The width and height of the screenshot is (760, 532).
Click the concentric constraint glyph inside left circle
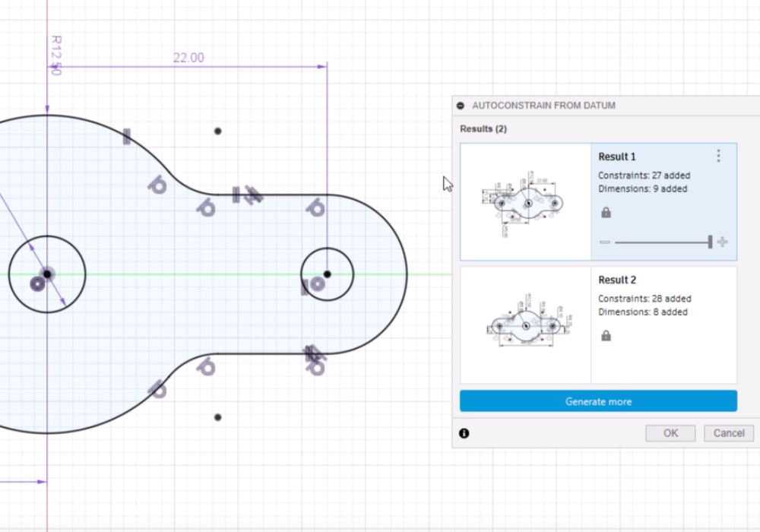36,284
